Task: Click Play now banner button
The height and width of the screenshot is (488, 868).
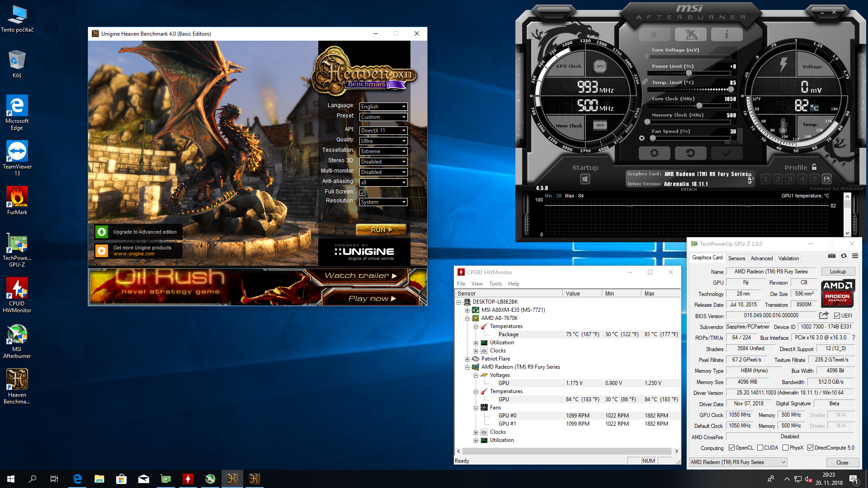Action: (x=372, y=299)
